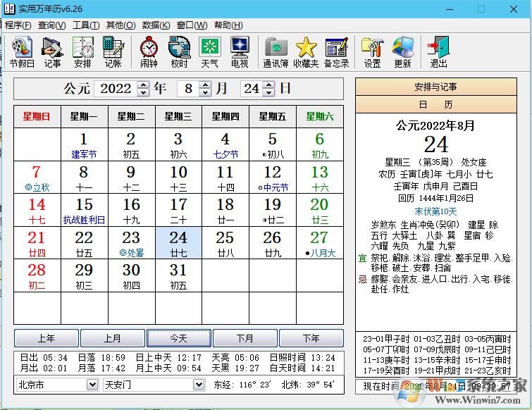Click the app icon in title bar
This screenshot has height=410, width=532.
9,9
